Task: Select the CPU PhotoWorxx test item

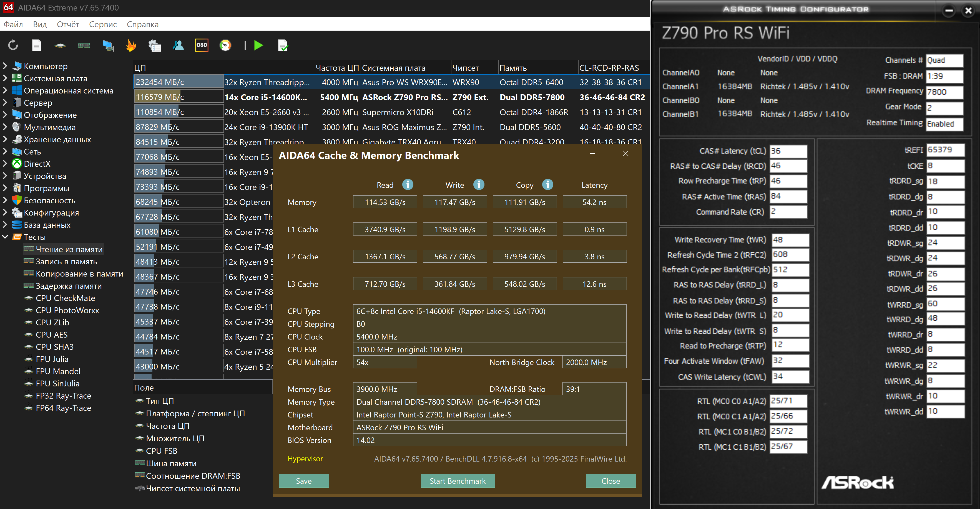Action: (x=67, y=310)
